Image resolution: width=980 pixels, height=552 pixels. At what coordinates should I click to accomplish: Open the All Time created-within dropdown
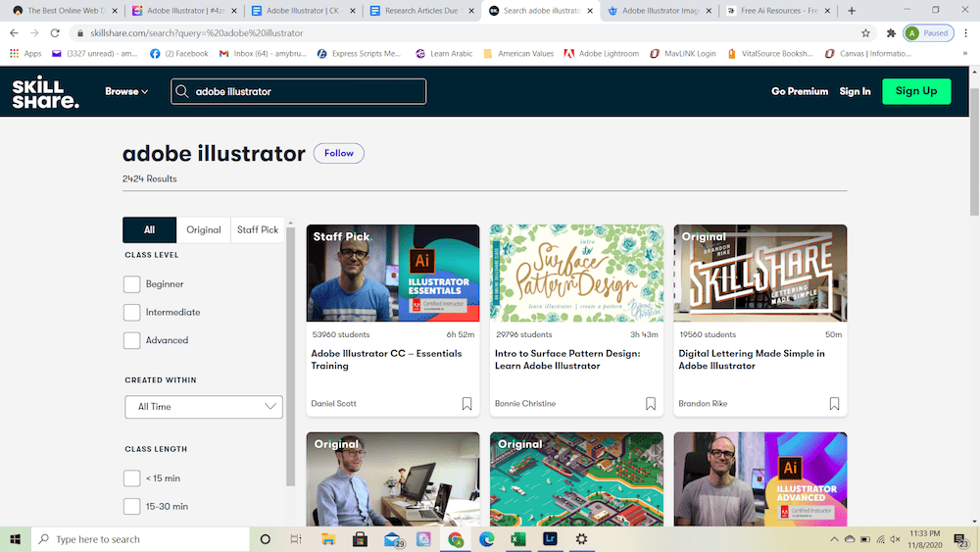pyautogui.click(x=204, y=407)
